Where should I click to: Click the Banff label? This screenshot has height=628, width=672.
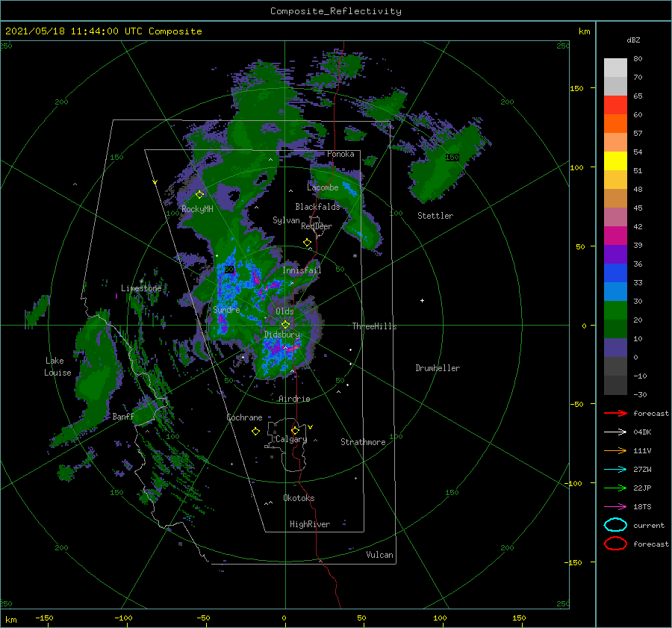pyautogui.click(x=123, y=416)
